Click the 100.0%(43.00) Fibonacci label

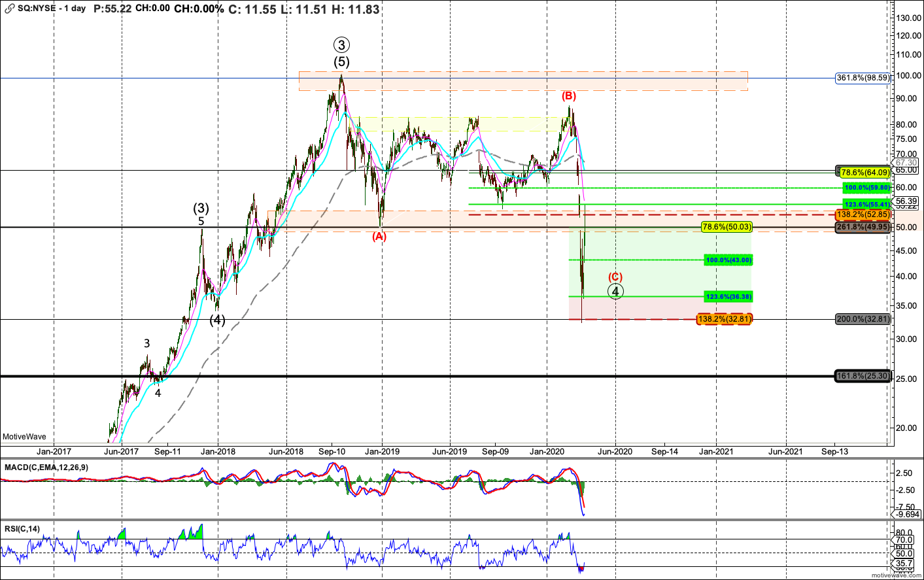coord(728,260)
